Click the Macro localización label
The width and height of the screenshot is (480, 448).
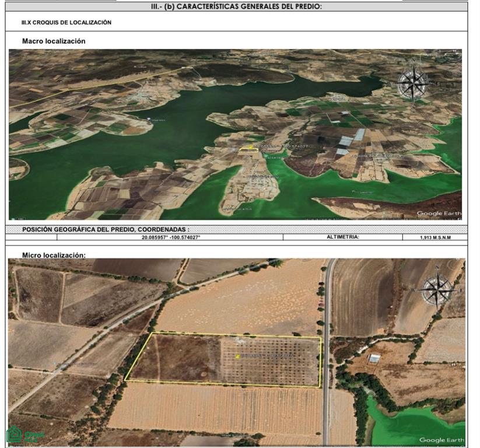tap(54, 41)
